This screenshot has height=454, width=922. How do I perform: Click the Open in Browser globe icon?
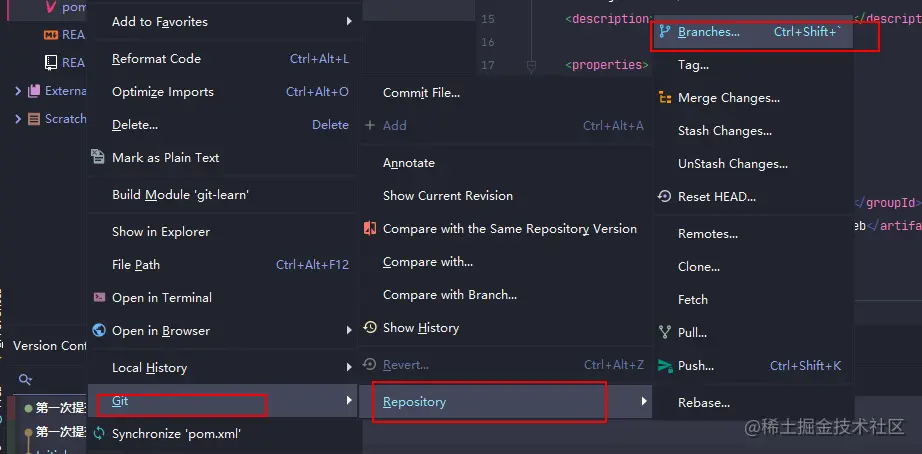point(99,331)
